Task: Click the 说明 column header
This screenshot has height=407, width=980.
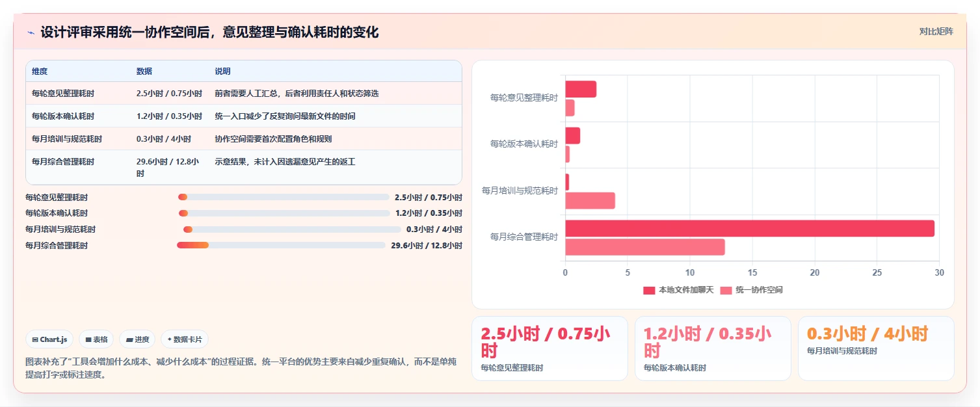Action: pos(223,72)
